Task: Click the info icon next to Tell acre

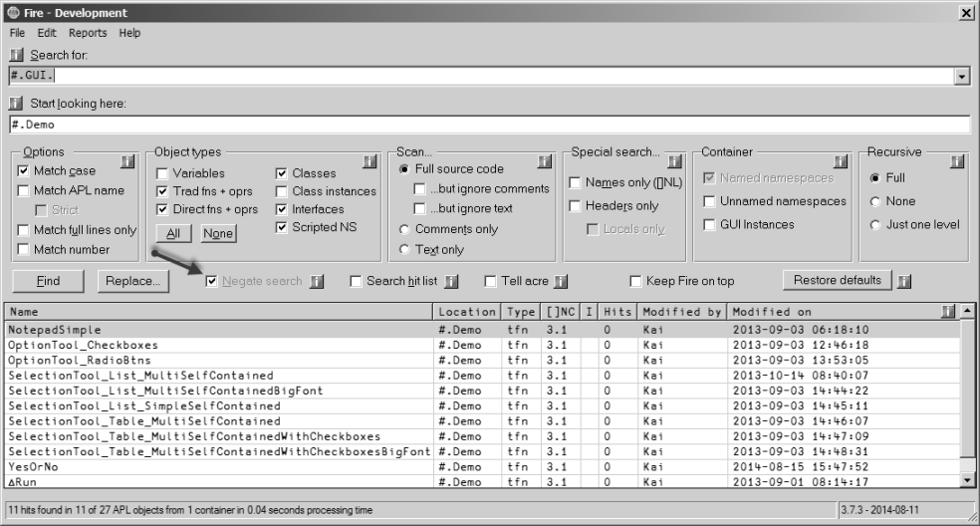Action: pos(562,282)
